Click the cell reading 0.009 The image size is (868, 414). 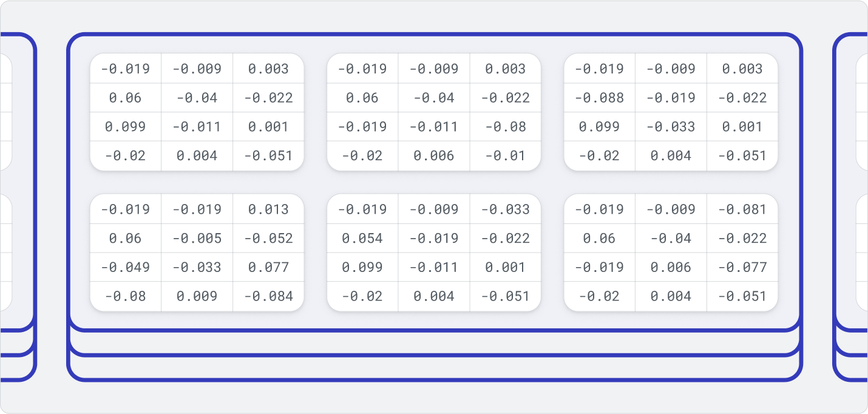click(197, 296)
